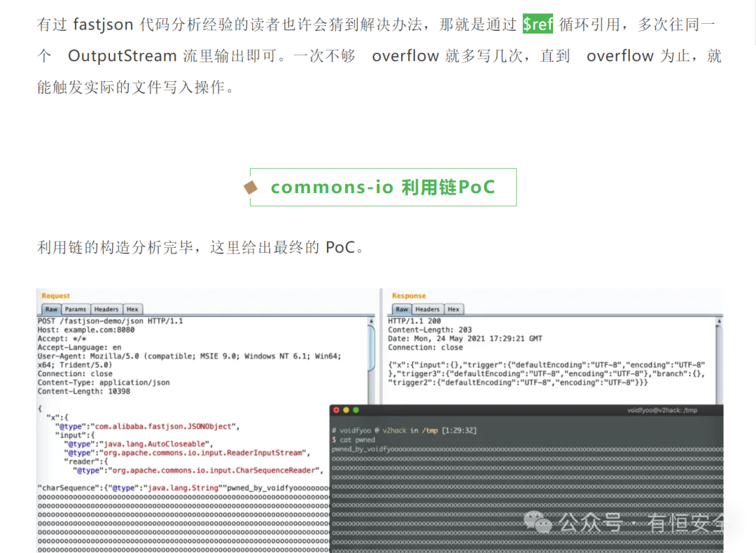Click the POST /fastjson-demo/json HTTP/1.1 line
The height and width of the screenshot is (553, 756).
(x=111, y=321)
